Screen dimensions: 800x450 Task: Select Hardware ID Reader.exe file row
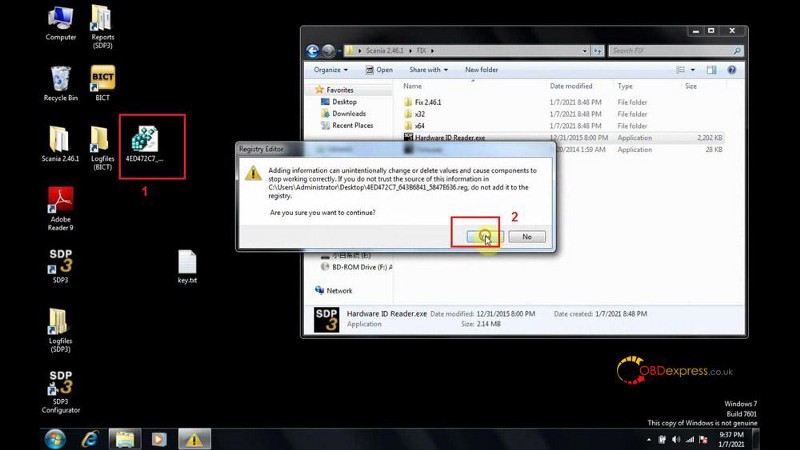563,137
